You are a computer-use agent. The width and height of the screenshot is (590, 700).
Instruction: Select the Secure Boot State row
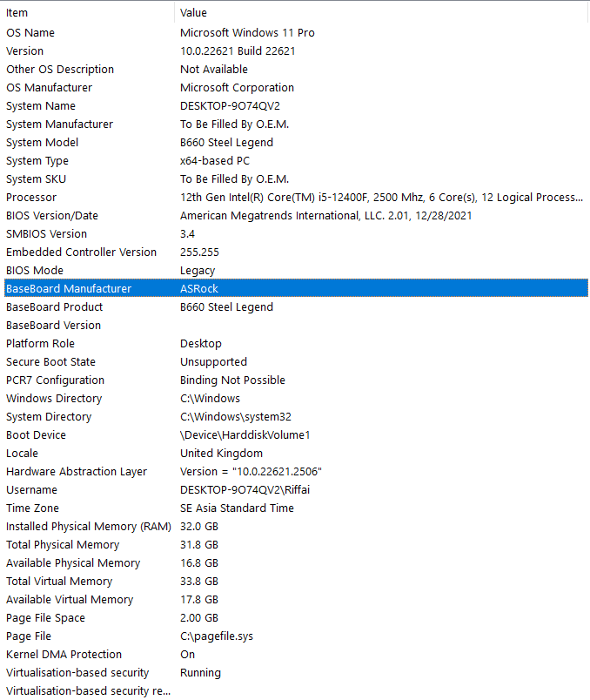[296, 362]
